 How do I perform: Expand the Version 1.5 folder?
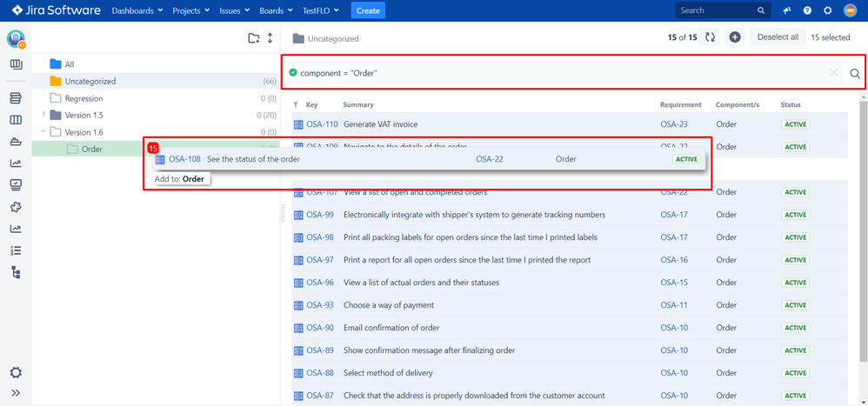[43, 115]
